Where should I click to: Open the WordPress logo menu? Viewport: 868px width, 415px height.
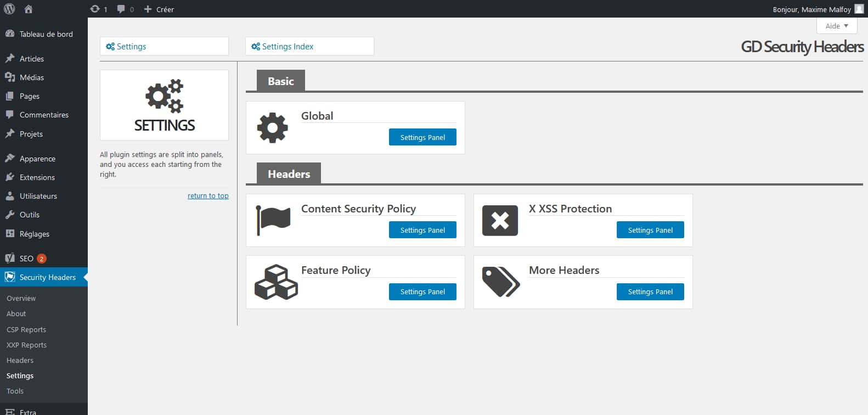tap(9, 9)
